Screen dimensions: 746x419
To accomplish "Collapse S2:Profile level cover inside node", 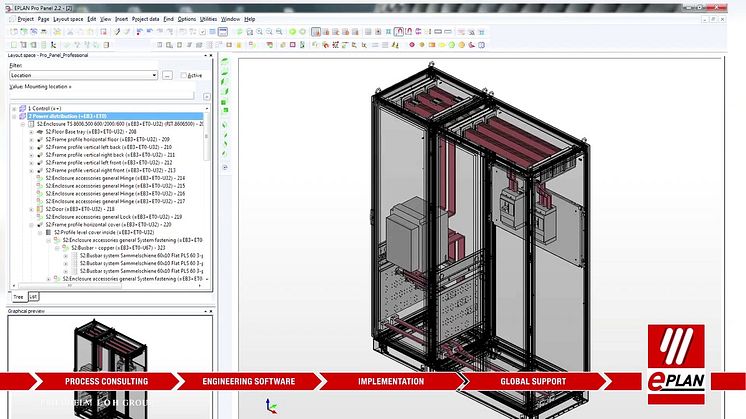I will click(x=40, y=232).
